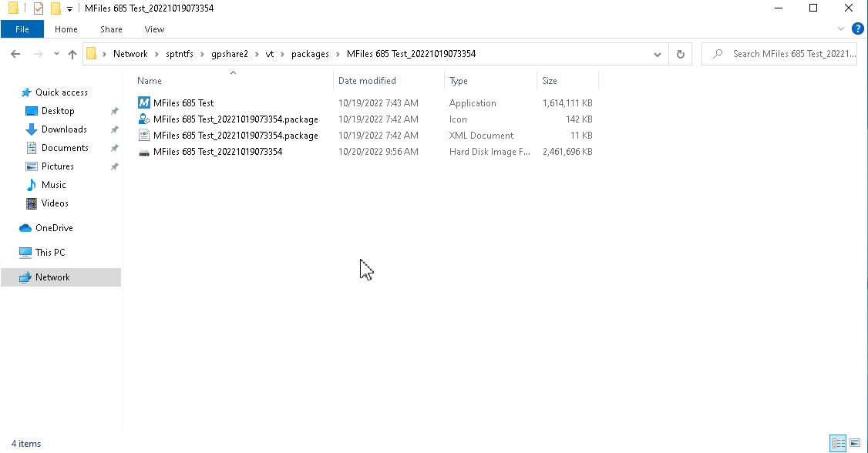This screenshot has width=868, height=453.
Task: Click the 10/20/2022 9:56 AM date cell
Action: pos(378,152)
